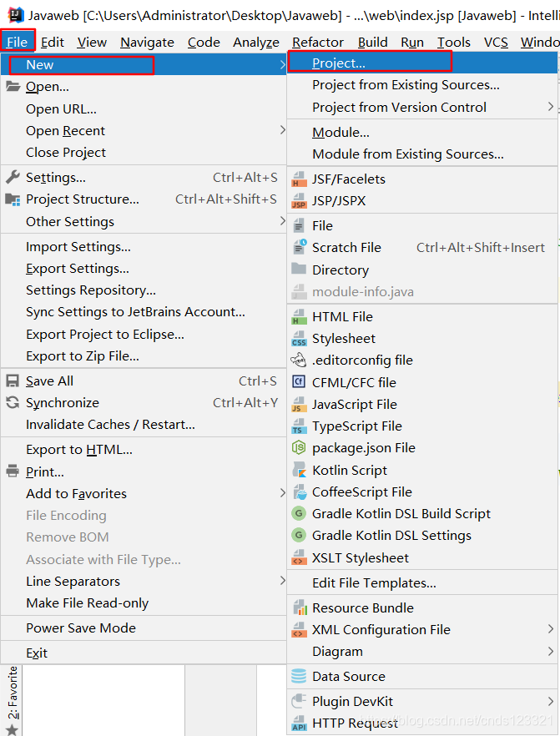Screen dimensions: 560x736
Task: Click Close Project in File menu
Action: coord(144,152)
